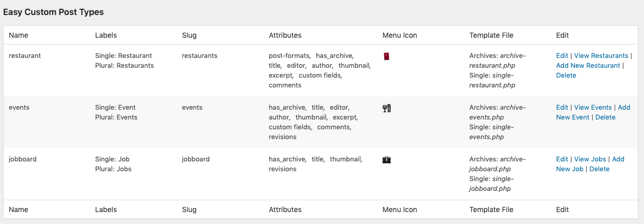Delete the events post type
The width and height of the screenshot is (644, 224).
pyautogui.click(x=605, y=117)
